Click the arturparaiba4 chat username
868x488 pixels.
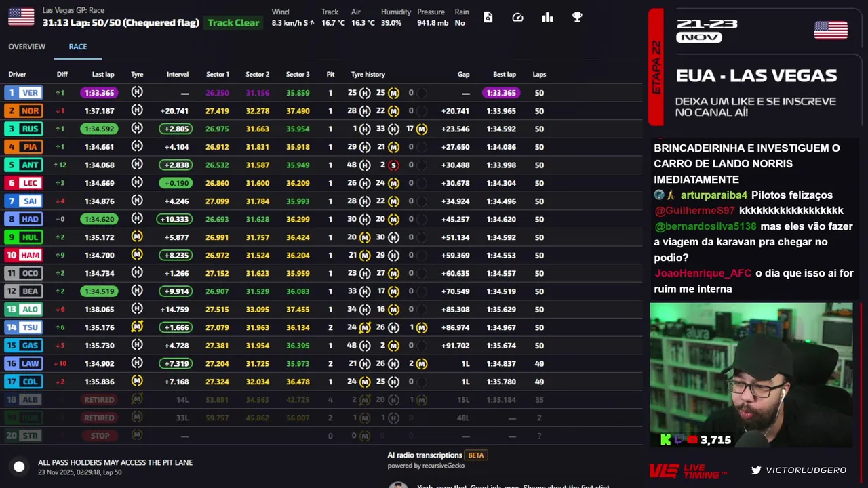pos(715,195)
